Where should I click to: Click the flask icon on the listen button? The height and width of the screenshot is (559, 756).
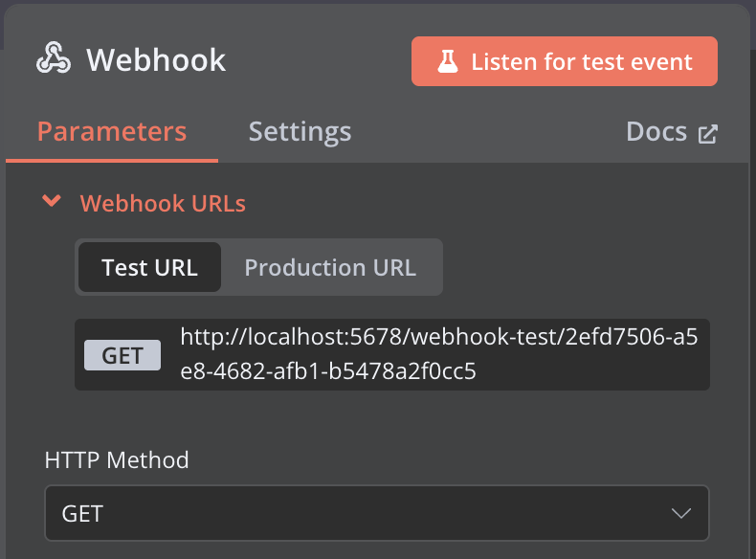[x=448, y=61]
